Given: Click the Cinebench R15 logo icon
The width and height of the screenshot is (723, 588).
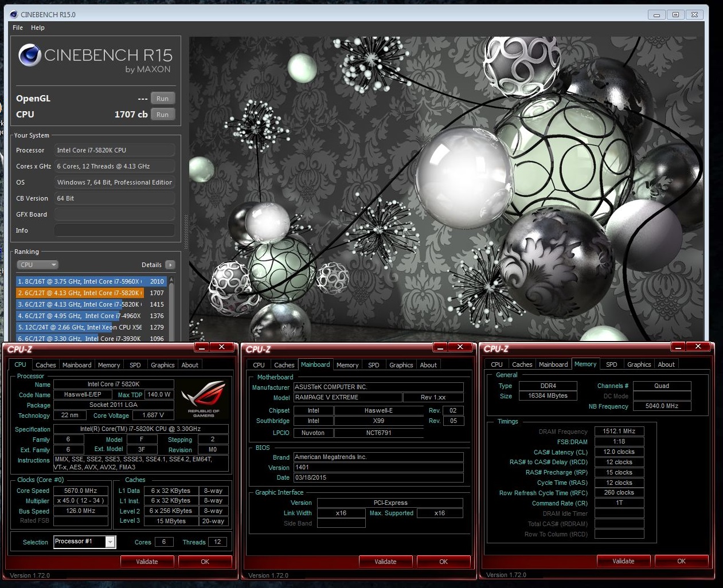Looking at the screenshot, I should pyautogui.click(x=29, y=56).
